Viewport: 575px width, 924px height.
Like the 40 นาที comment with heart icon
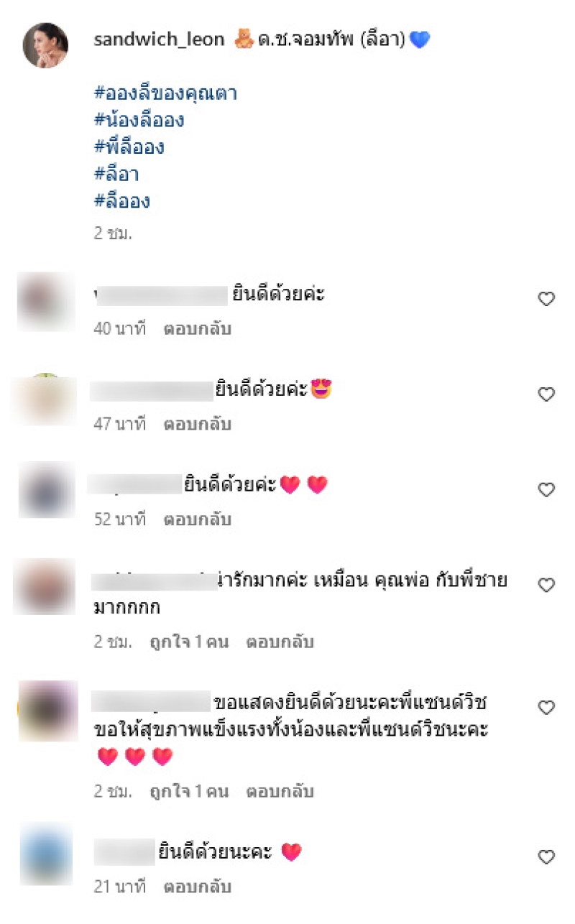(547, 299)
